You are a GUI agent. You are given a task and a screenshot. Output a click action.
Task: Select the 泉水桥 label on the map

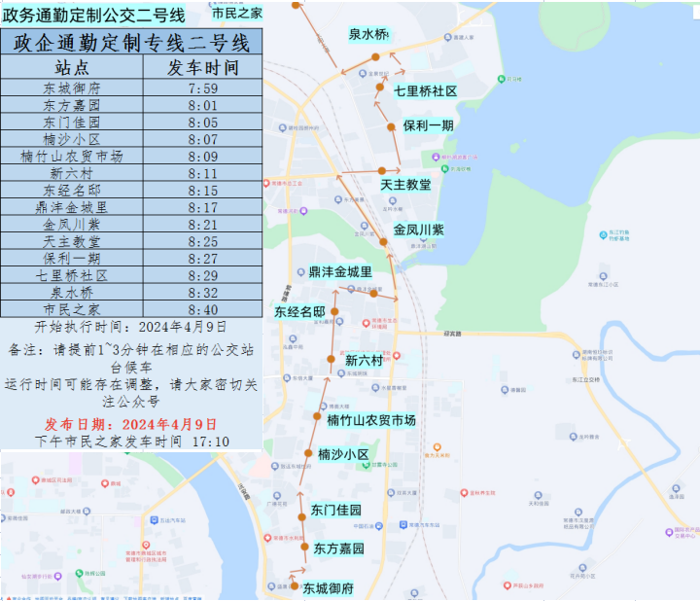tap(368, 34)
